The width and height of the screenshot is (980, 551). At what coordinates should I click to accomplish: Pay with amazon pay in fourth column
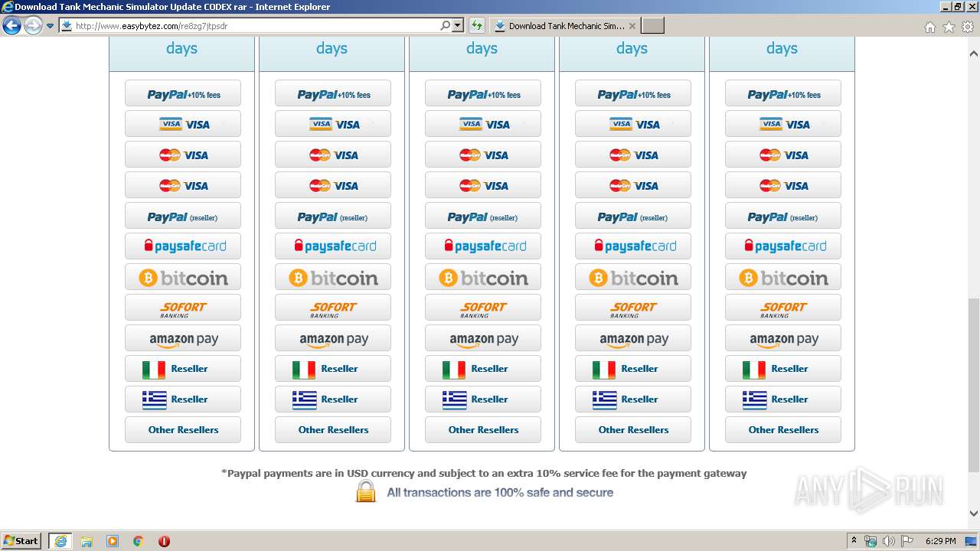click(x=633, y=338)
